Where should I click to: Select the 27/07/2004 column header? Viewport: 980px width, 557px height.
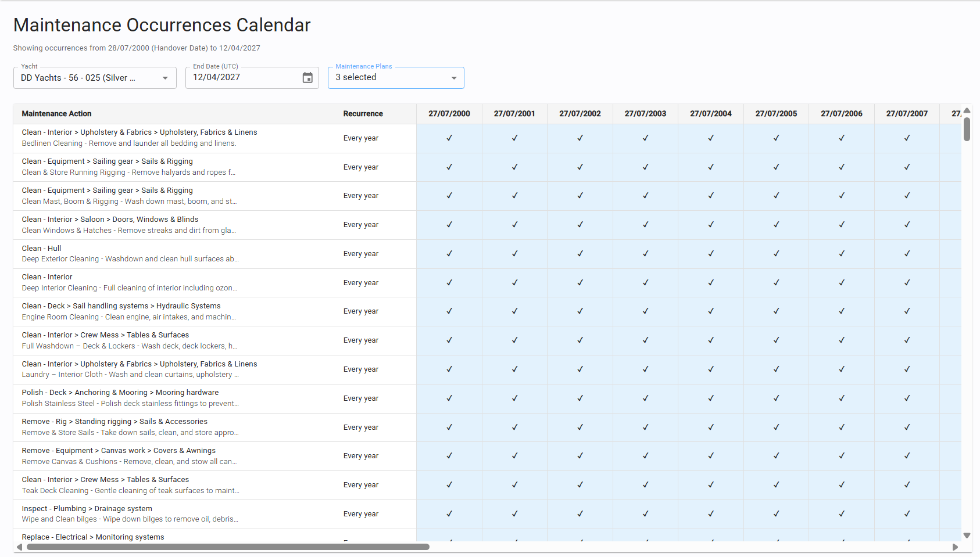point(710,114)
